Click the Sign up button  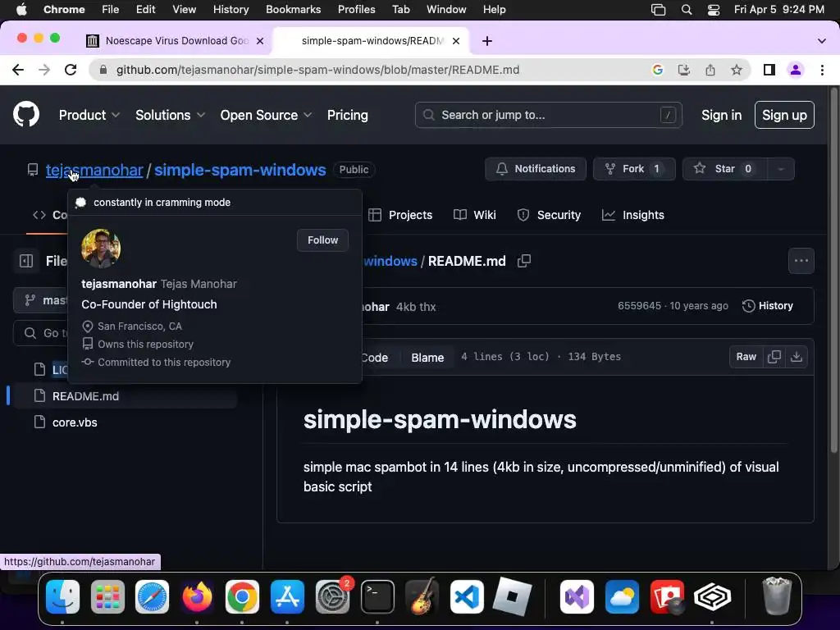pyautogui.click(x=784, y=115)
